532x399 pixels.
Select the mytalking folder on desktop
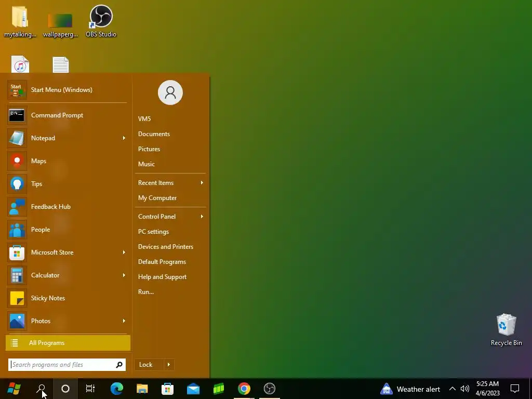click(20, 21)
